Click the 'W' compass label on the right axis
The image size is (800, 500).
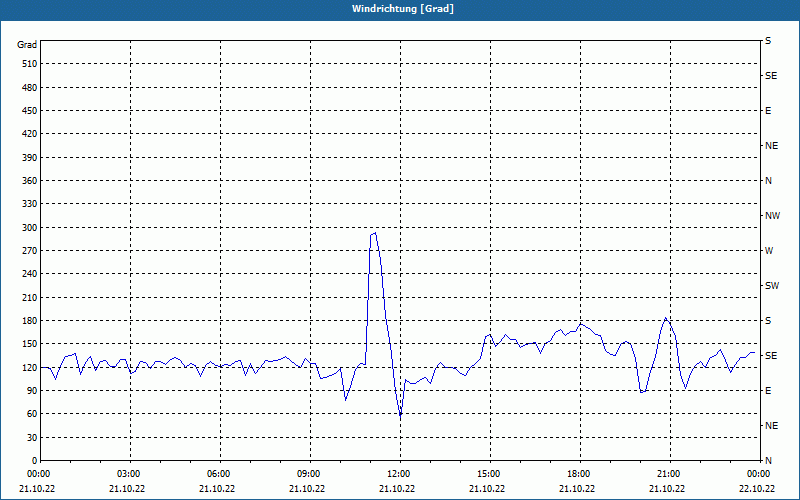click(769, 251)
